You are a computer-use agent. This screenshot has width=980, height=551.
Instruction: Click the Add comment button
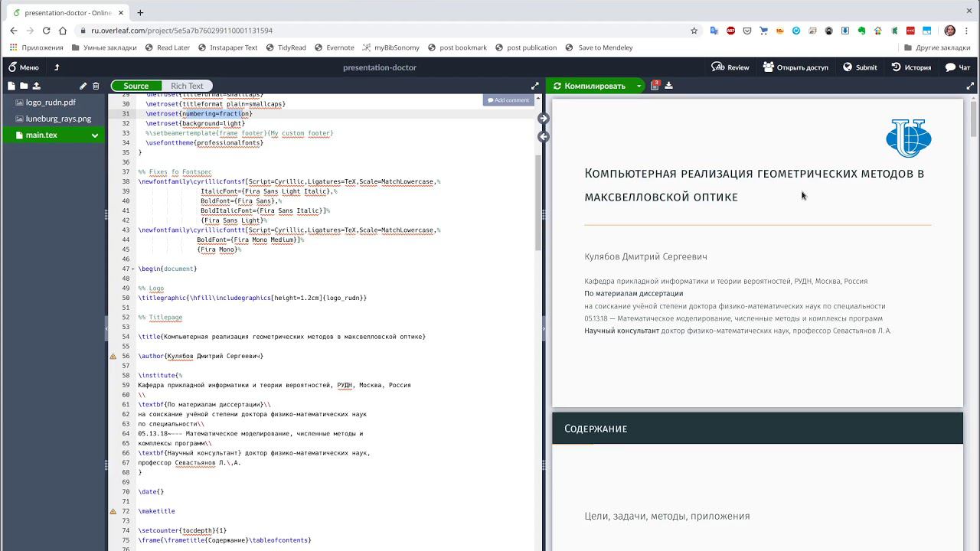(x=508, y=100)
